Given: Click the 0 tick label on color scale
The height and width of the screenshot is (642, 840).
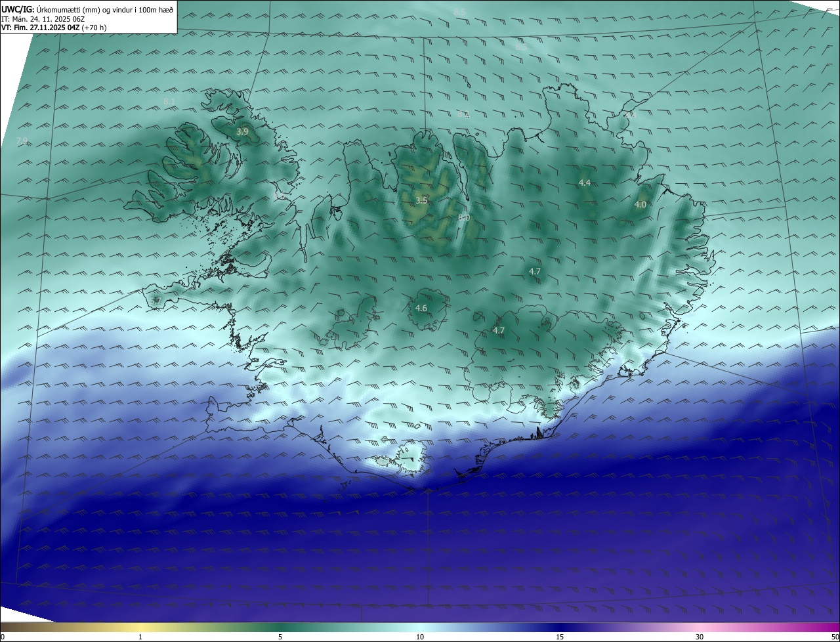Looking at the screenshot, I should pyautogui.click(x=3, y=637).
